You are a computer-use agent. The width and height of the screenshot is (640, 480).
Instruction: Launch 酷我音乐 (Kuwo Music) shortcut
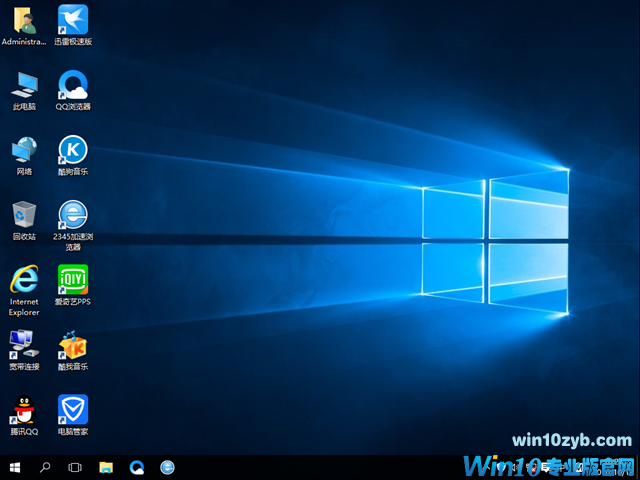(x=73, y=345)
